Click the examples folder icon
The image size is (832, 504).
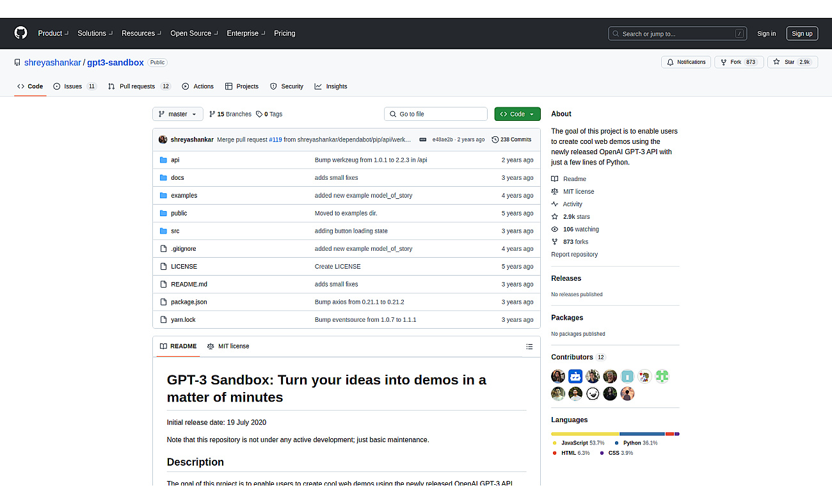point(163,196)
